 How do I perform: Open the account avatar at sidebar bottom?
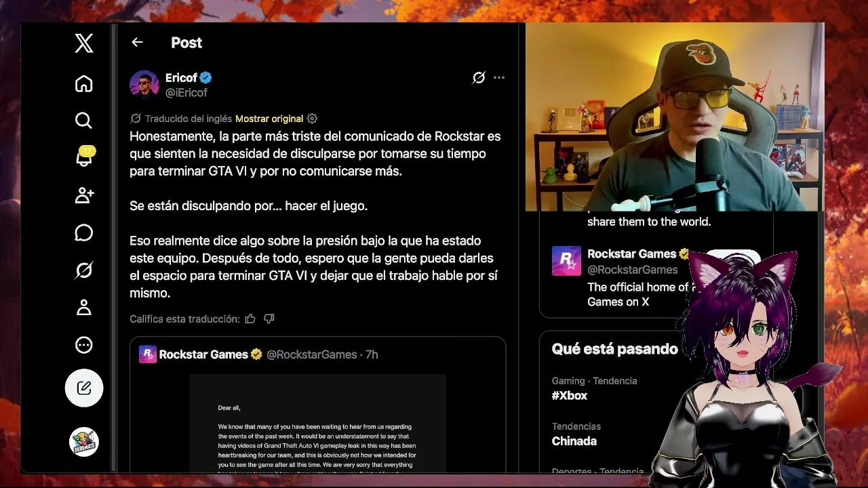84,442
